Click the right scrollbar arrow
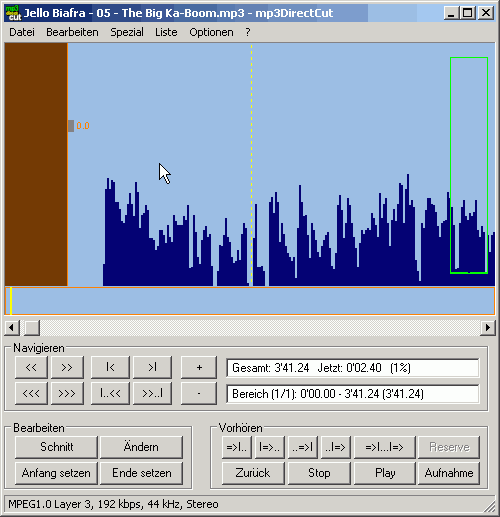 pyautogui.click(x=488, y=328)
